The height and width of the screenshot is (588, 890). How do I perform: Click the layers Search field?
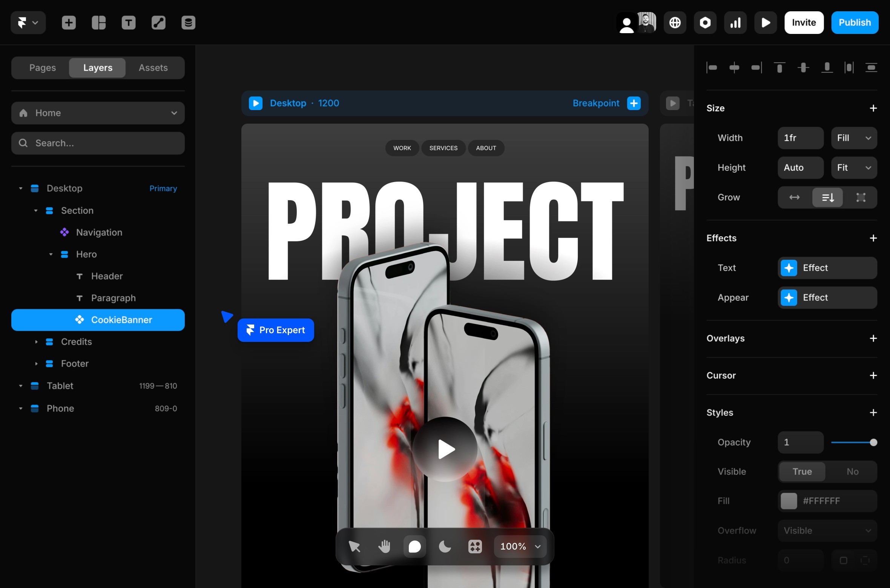98,143
